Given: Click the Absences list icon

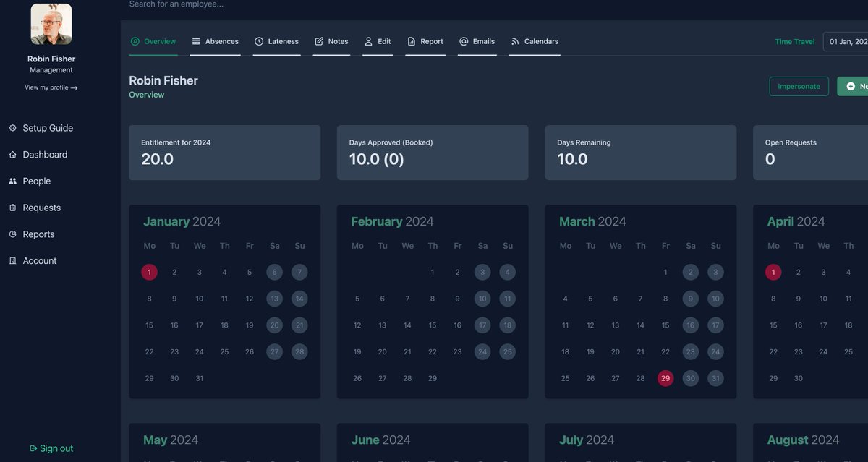Looking at the screenshot, I should (x=196, y=41).
